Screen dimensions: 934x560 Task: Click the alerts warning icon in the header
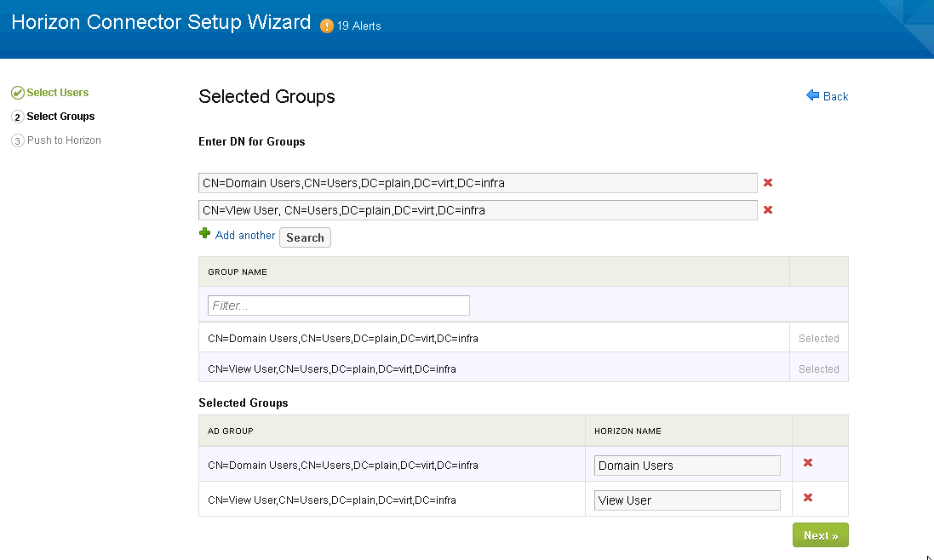pyautogui.click(x=328, y=26)
